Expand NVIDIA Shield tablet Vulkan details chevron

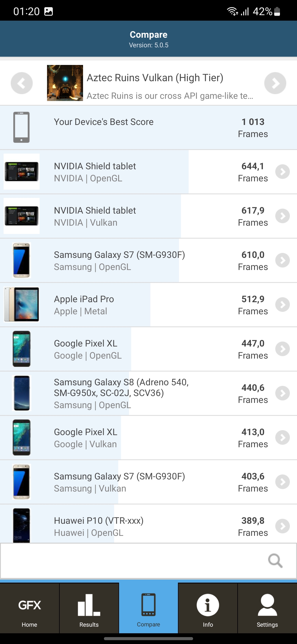(283, 216)
